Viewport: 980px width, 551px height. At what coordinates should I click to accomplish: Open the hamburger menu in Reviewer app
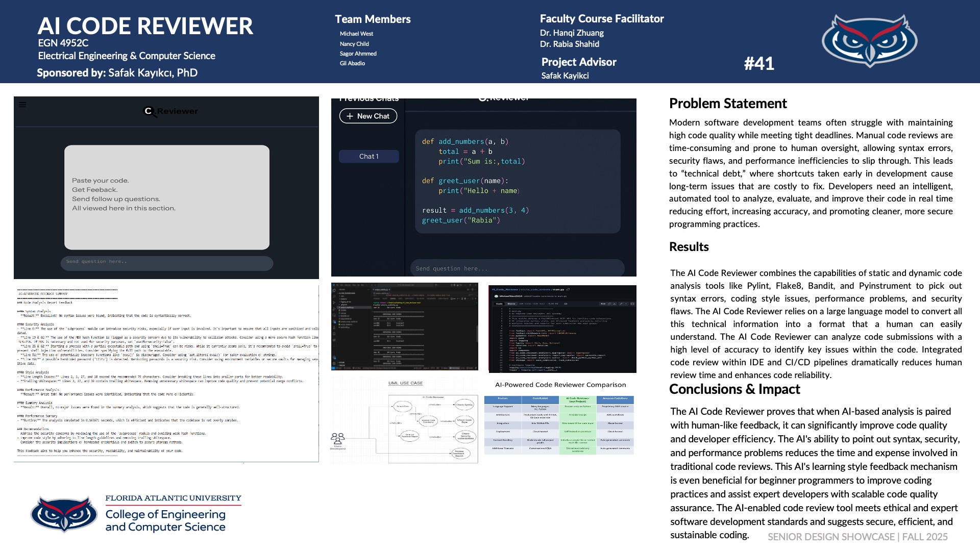pyautogui.click(x=22, y=105)
